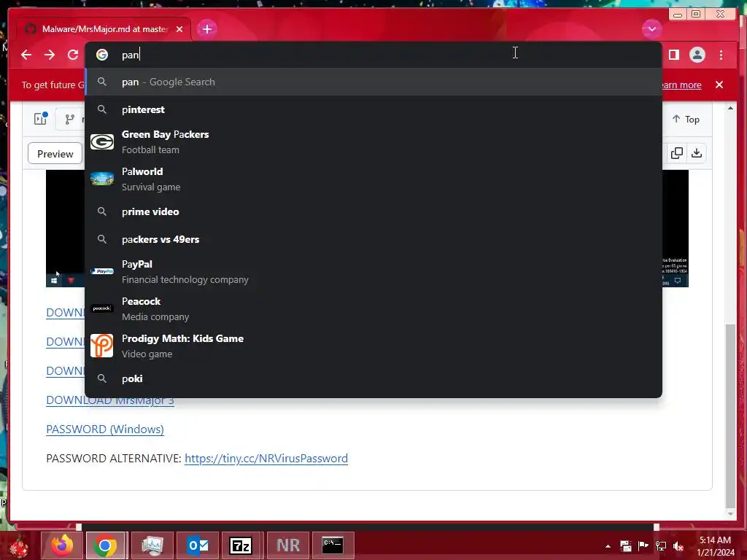The image size is (747, 560).
Task: Click the PayPal logo thumbnail
Action: tap(102, 271)
